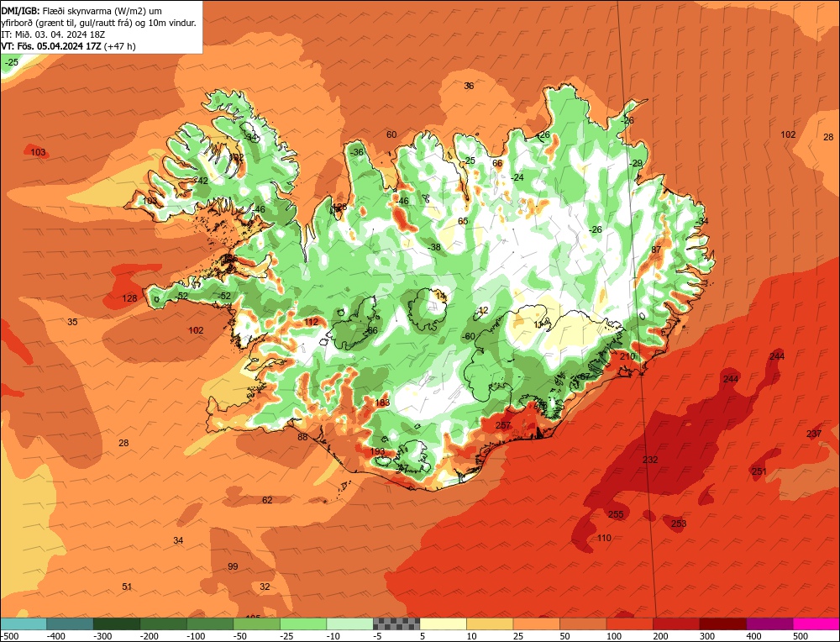Click the map value 35 in the western sea

tap(72, 322)
